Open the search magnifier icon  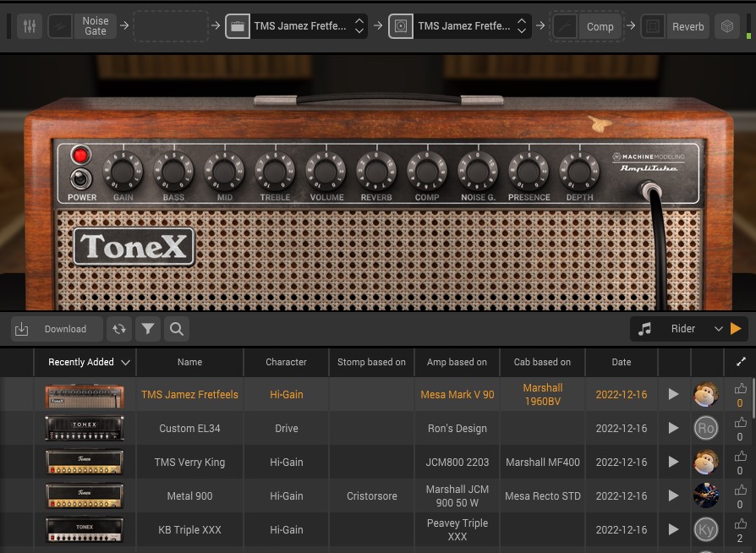click(x=177, y=329)
